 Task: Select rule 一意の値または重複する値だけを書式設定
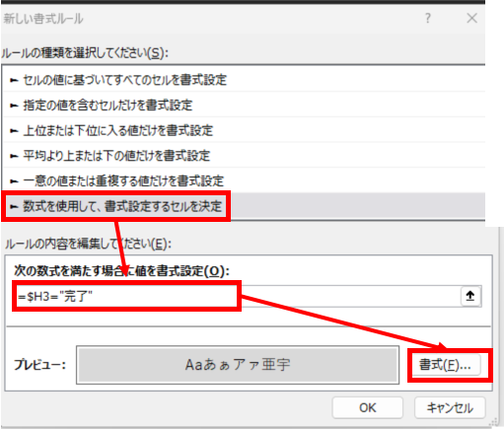pos(244,180)
